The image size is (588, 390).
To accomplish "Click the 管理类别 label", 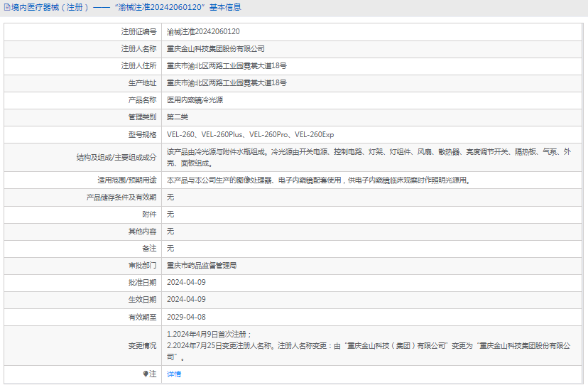I will point(143,117).
